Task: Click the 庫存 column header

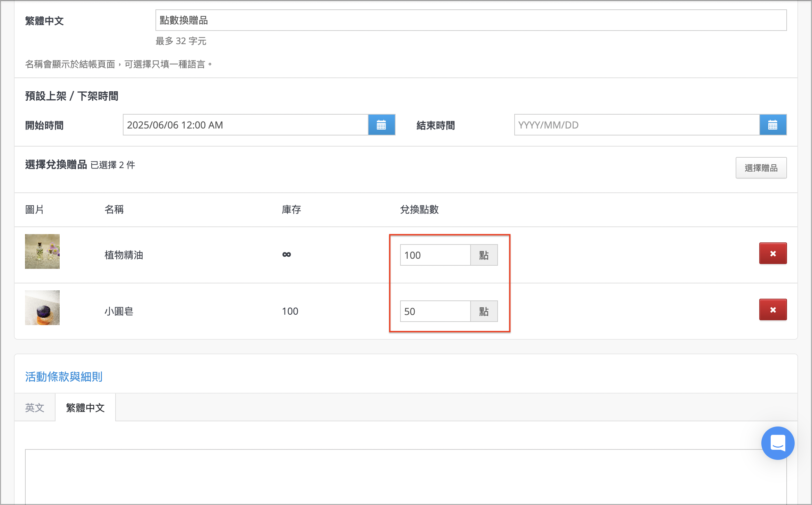Action: pyautogui.click(x=291, y=209)
